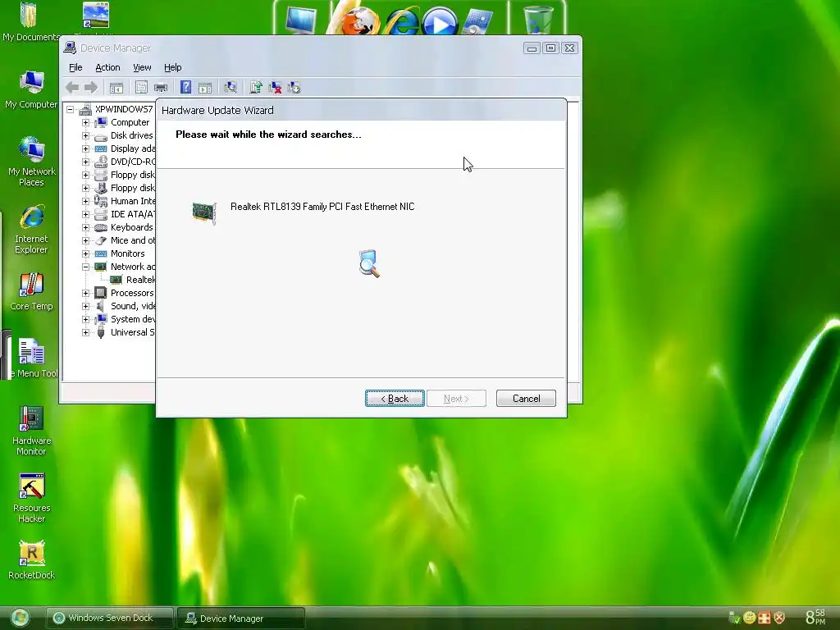Open the Action menu

(x=107, y=67)
